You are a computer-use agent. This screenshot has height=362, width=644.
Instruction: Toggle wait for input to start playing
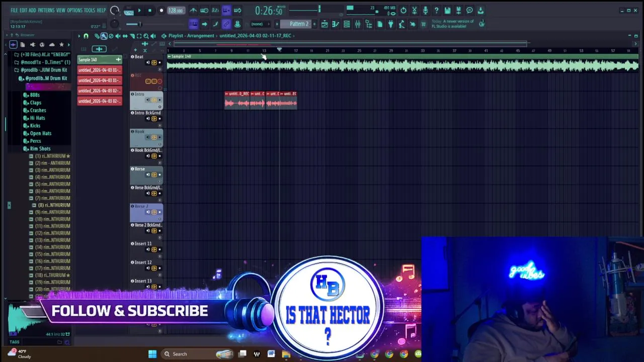pos(204,10)
